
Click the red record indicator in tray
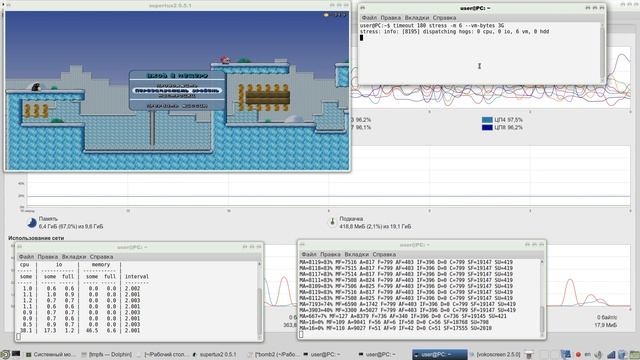tap(578, 355)
